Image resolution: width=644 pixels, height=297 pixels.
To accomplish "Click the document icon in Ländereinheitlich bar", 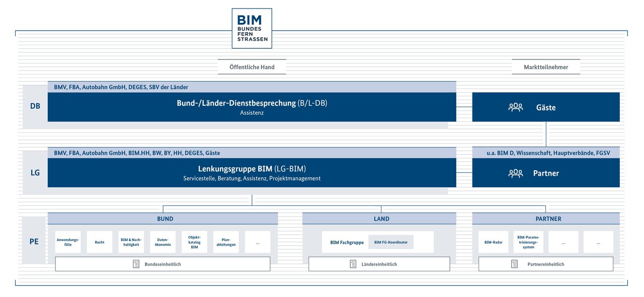I will tap(352, 263).
